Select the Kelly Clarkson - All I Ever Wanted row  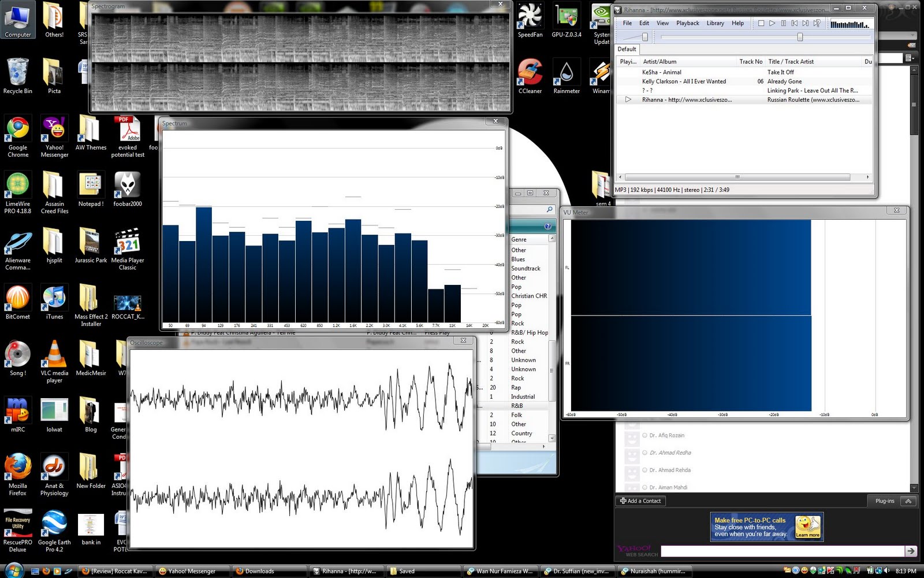tap(744, 81)
